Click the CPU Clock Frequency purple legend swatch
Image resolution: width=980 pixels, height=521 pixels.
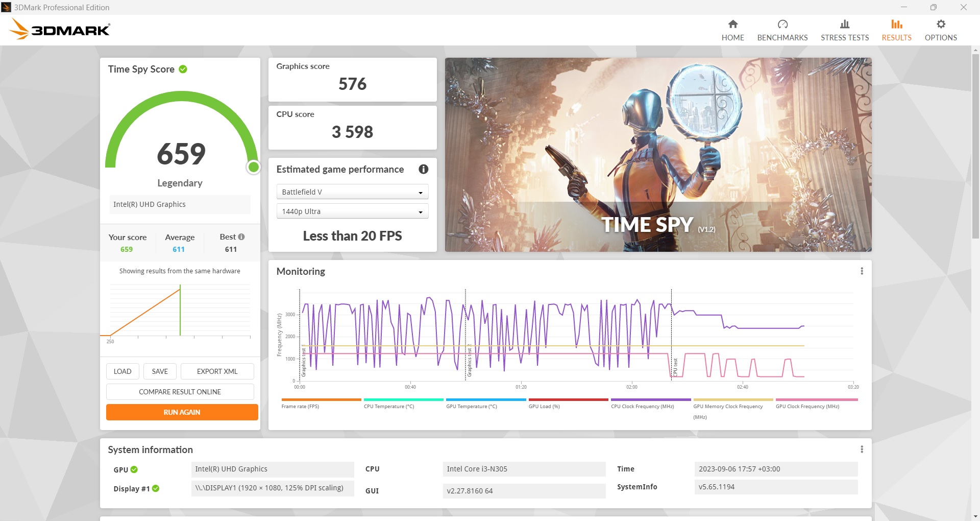pyautogui.click(x=650, y=400)
